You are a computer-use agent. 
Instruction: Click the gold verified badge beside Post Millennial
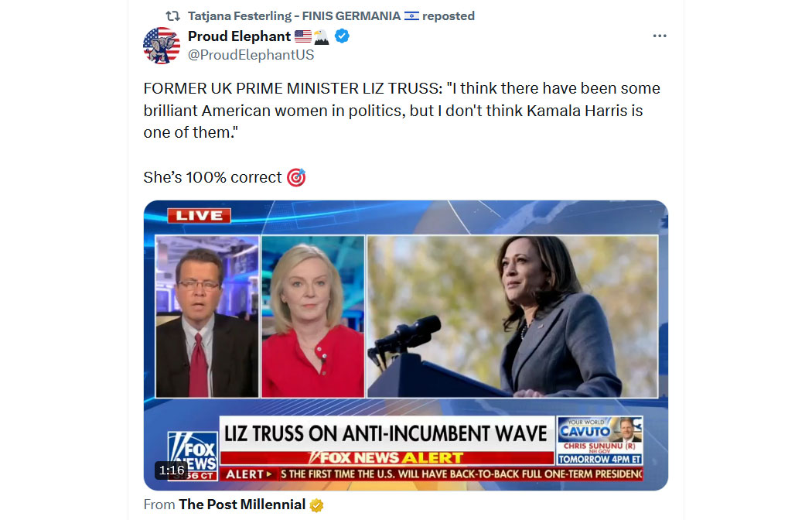click(x=316, y=505)
